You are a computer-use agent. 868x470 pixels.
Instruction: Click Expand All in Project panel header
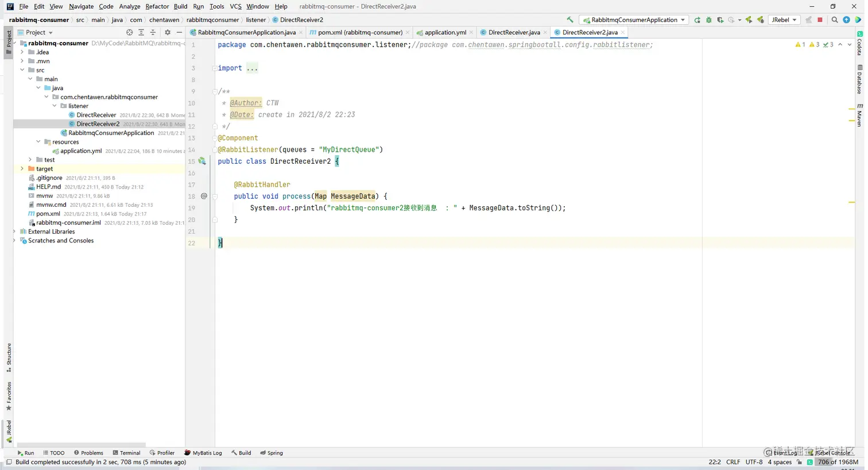pyautogui.click(x=141, y=33)
